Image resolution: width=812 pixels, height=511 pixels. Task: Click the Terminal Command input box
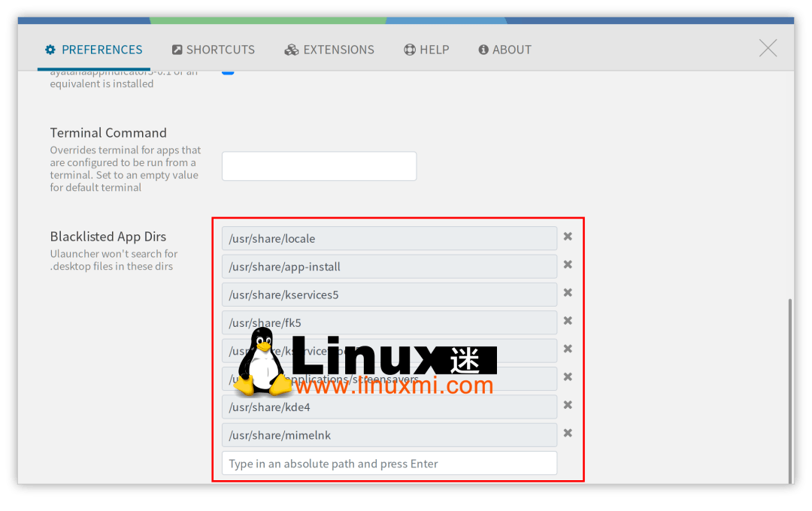(319, 165)
